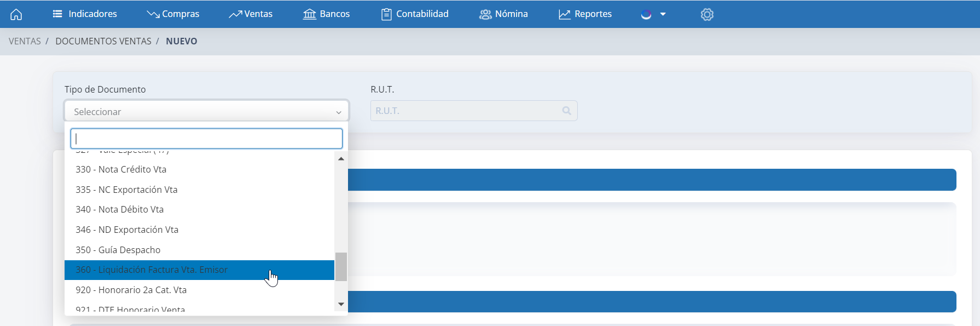Click the dropdown list scroll down arrow
Viewport: 980px width, 326px height.
pos(341,304)
